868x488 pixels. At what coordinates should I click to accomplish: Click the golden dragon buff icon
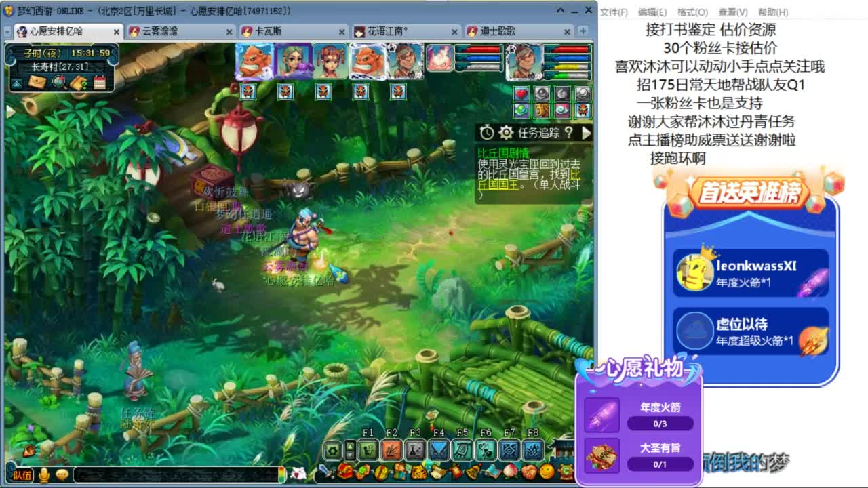541,110
